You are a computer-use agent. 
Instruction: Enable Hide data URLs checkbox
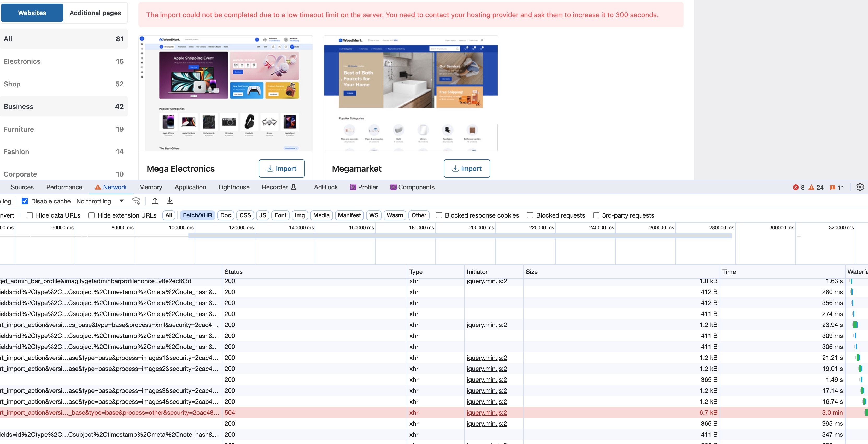(30, 215)
